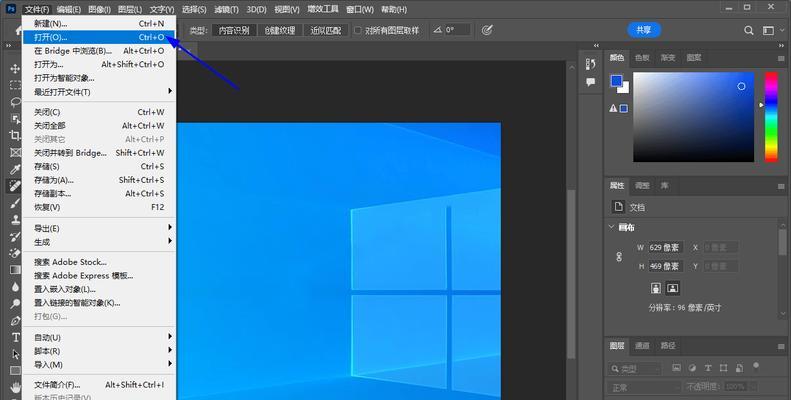791x400 pixels.
Task: Select the Horizontal Type tool
Action: click(15, 337)
